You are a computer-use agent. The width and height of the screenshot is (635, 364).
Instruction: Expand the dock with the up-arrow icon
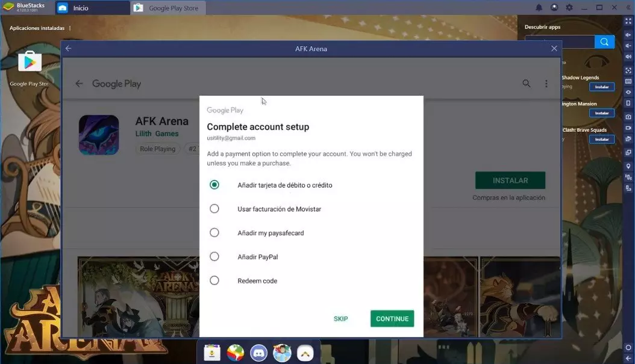coord(305,352)
